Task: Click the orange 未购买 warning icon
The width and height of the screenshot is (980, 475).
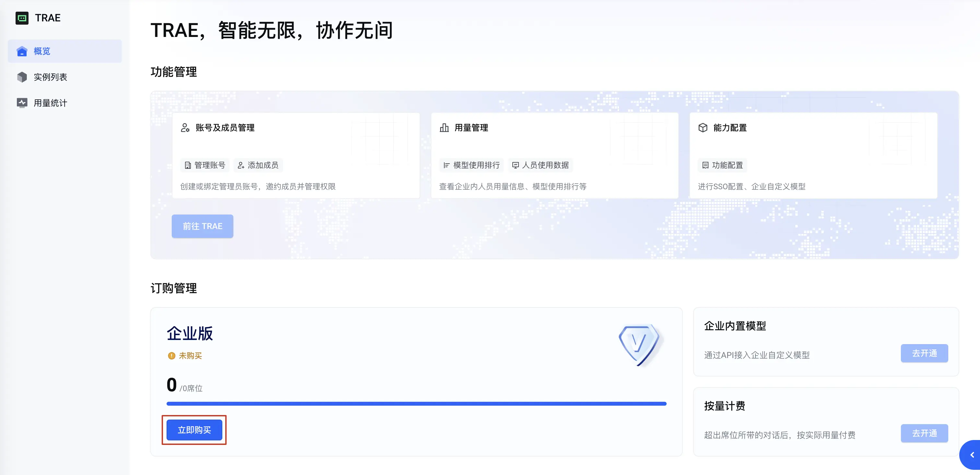Action: coord(171,356)
